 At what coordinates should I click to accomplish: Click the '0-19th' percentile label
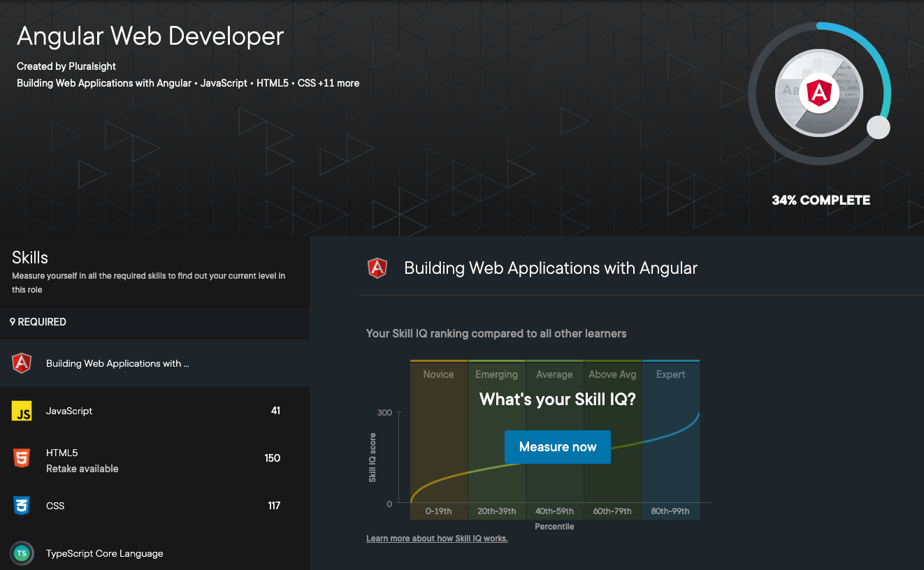point(439,511)
